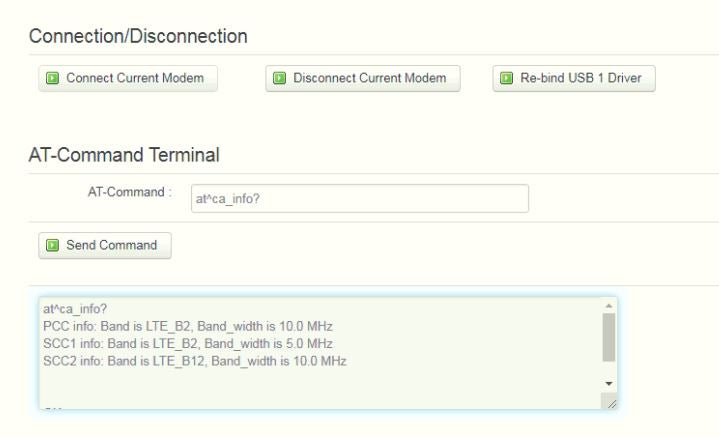The image size is (719, 438).
Task: Disconnect the current modem
Action: 363,78
